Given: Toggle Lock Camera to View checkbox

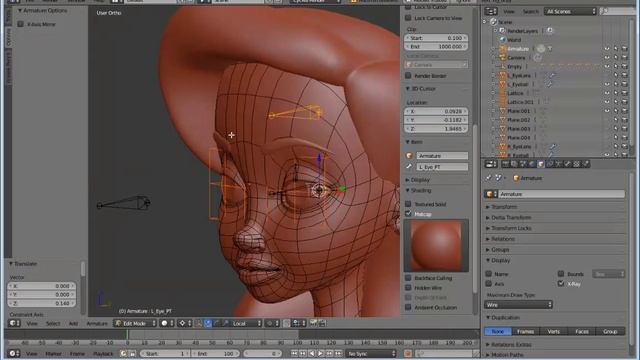Looking at the screenshot, I should click(x=408, y=18).
